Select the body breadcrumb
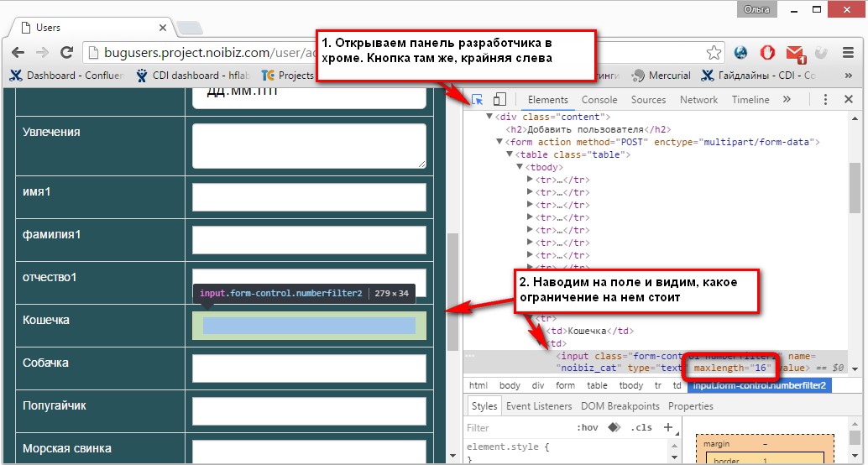Screen dimensions: 868x465 510,385
